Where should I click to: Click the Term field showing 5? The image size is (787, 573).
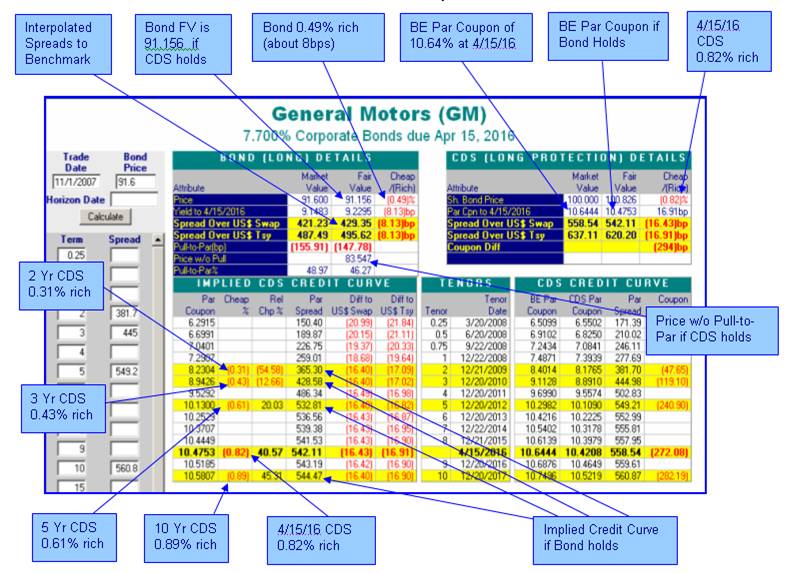(x=72, y=372)
